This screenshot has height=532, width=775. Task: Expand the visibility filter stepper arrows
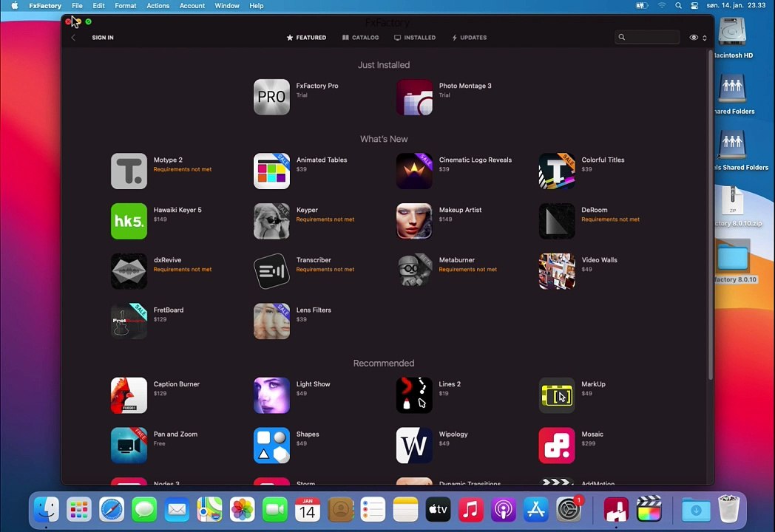(704, 38)
